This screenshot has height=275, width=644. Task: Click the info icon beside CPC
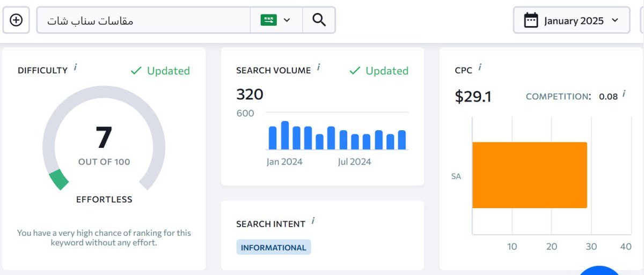[x=479, y=68]
